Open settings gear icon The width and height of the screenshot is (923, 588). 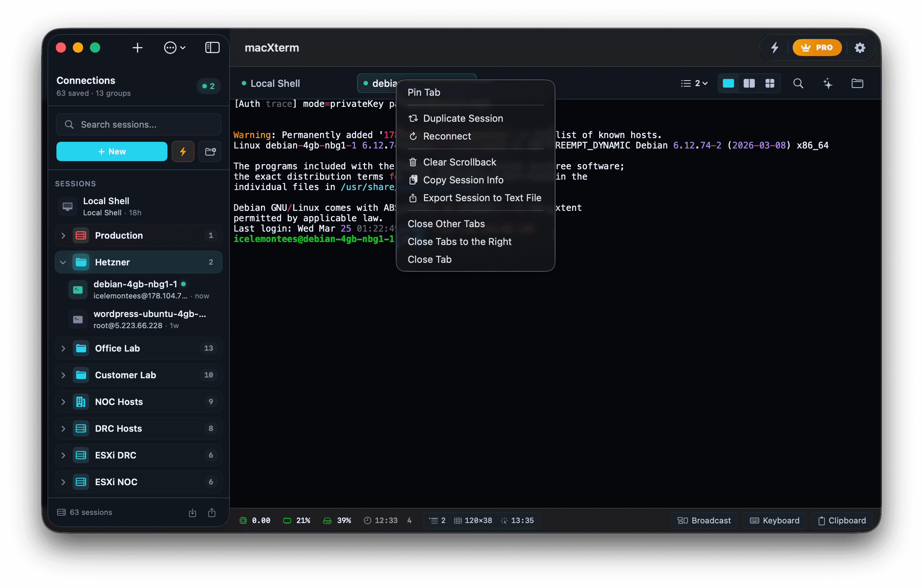click(860, 48)
